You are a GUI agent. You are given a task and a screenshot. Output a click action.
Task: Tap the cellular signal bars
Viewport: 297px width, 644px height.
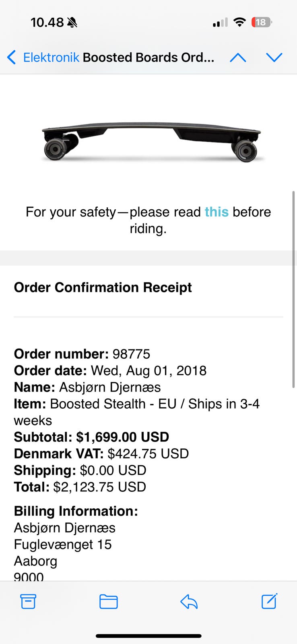click(220, 23)
